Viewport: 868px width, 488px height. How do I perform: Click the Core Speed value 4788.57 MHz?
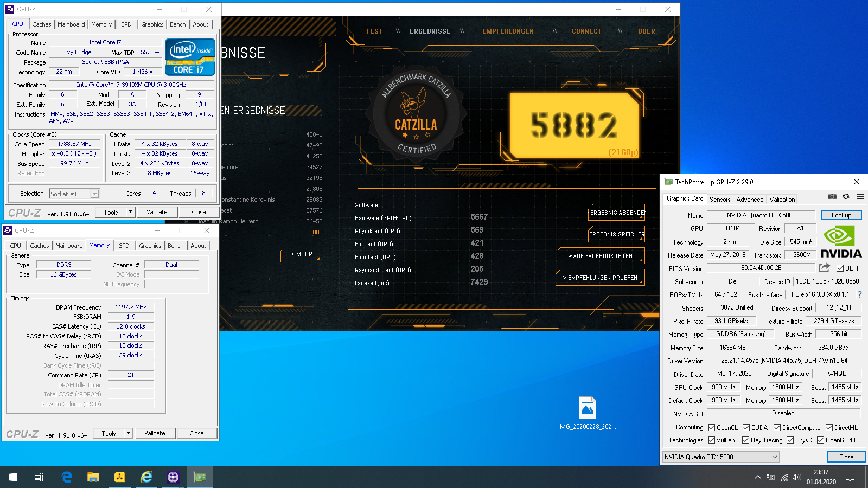[x=74, y=144]
